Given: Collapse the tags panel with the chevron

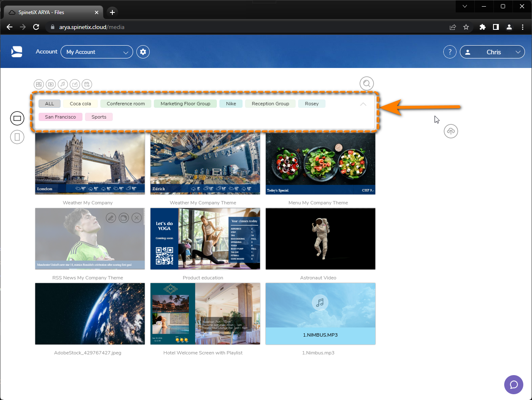Looking at the screenshot, I should (363, 104).
